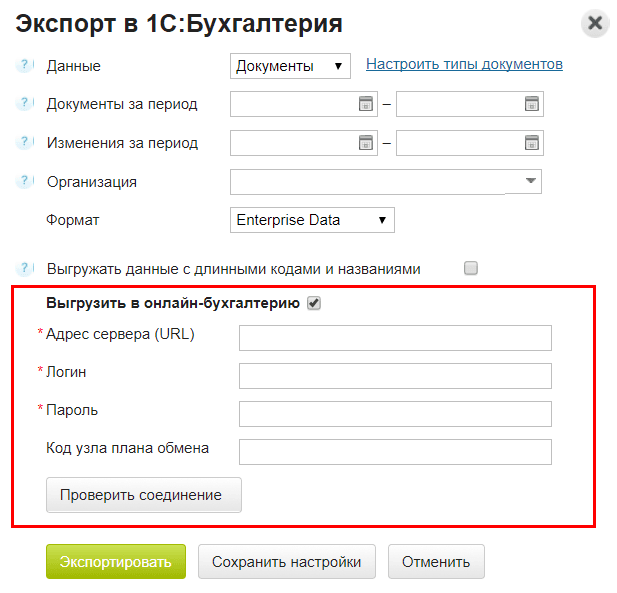Open calendar for Документы за период end date
Image resolution: width=617 pixels, height=593 pixels.
[x=532, y=104]
